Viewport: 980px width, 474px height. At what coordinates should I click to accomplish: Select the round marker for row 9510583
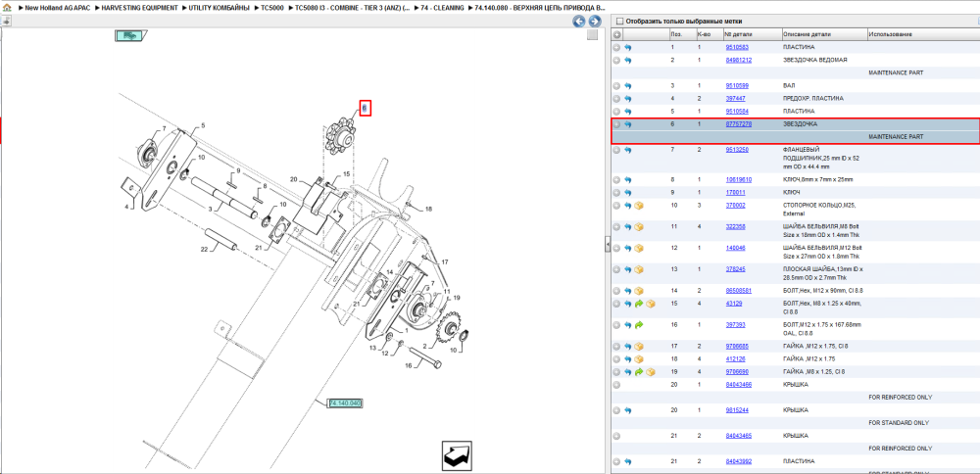point(616,47)
